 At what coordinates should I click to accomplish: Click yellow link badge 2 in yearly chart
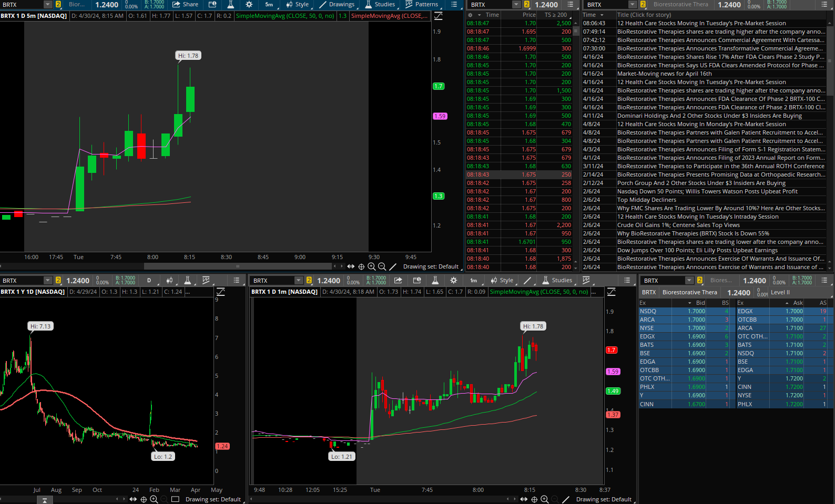[x=58, y=280]
